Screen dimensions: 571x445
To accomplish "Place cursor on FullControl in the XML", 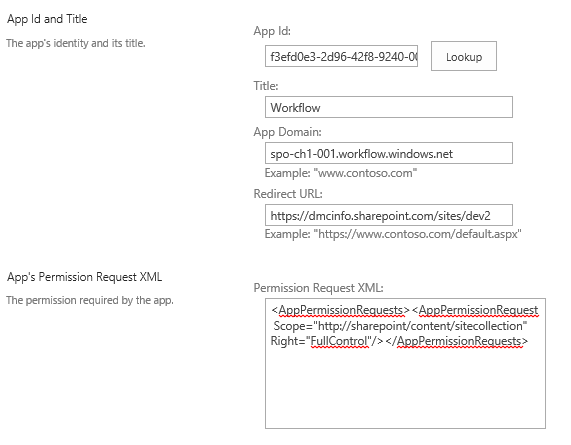I will coord(339,341).
